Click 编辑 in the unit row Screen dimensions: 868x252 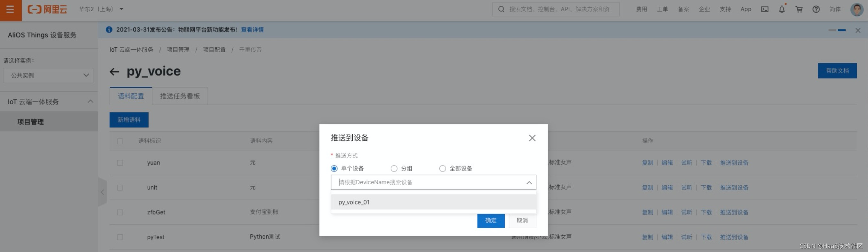click(x=667, y=188)
